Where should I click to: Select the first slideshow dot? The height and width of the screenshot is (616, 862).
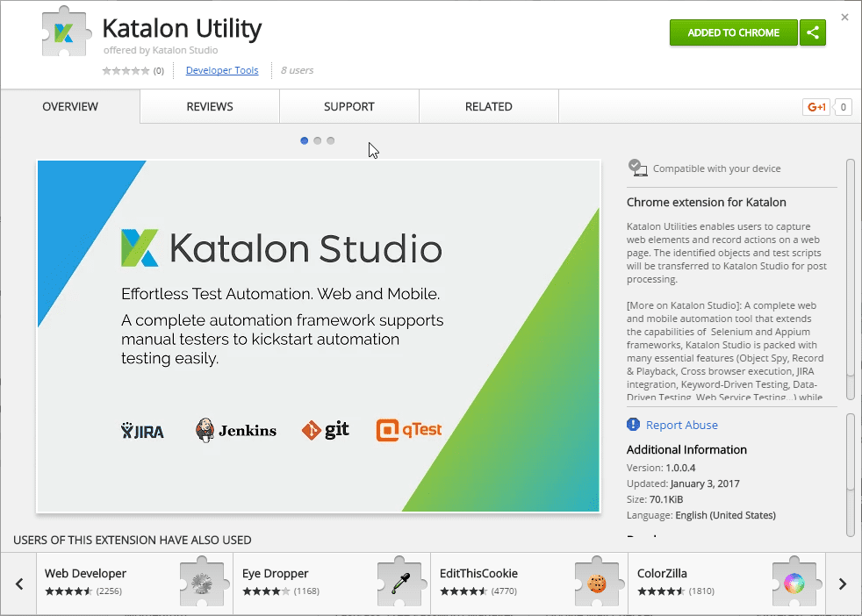click(x=304, y=140)
